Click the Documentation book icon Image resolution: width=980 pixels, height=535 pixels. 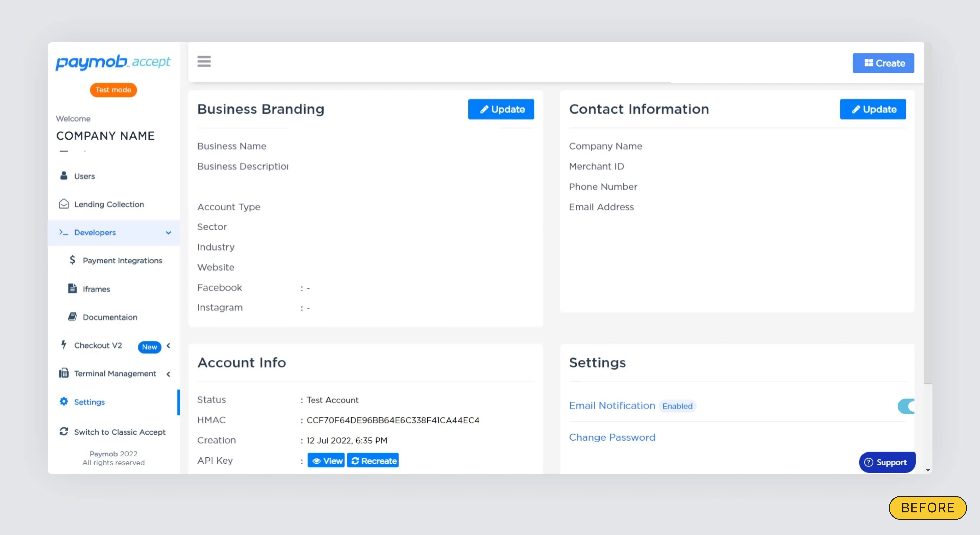click(x=72, y=317)
